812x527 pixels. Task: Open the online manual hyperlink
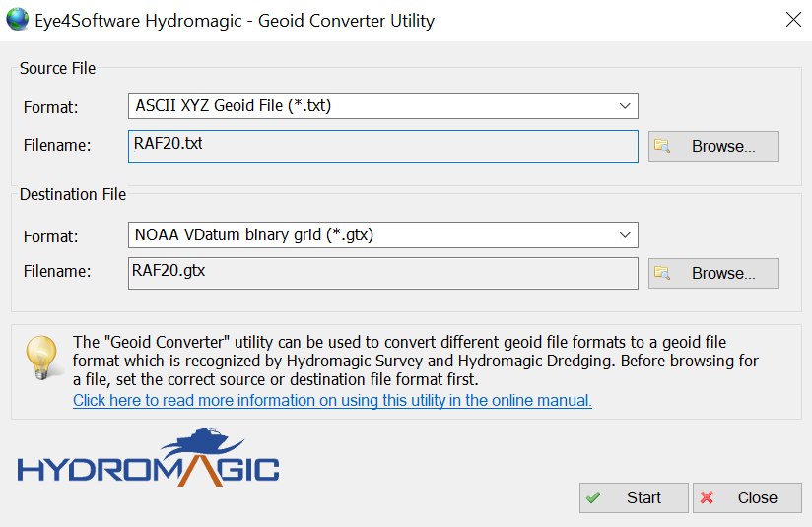332,401
